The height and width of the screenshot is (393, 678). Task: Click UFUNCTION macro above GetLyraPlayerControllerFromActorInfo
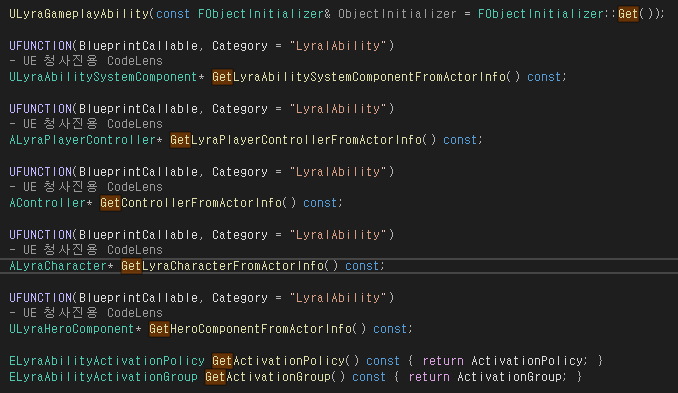coord(41,109)
